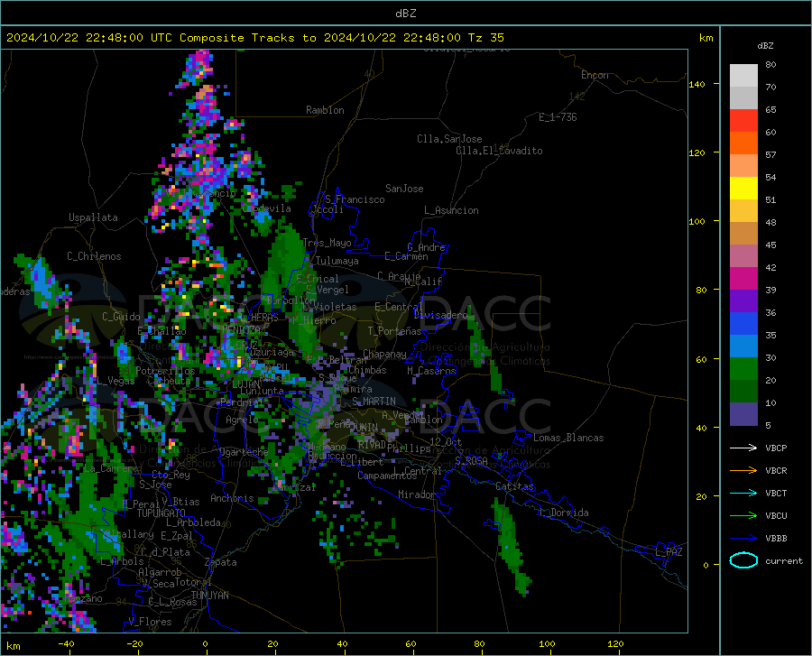This screenshot has width=812, height=656.
Task: Click the 'Mirador' map label
Action: coord(417,494)
